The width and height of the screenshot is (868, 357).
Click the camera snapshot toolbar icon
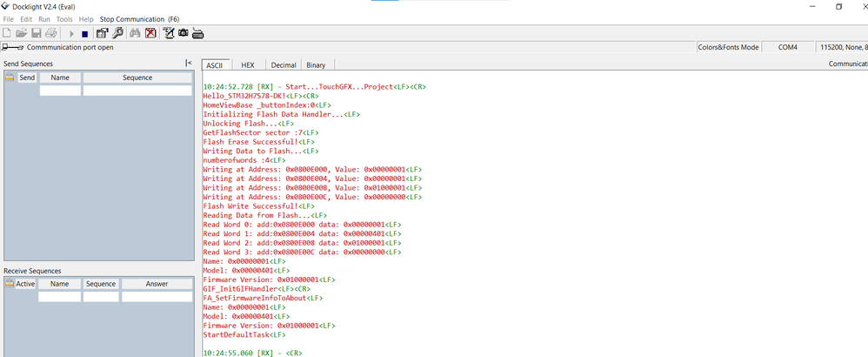coord(184,33)
